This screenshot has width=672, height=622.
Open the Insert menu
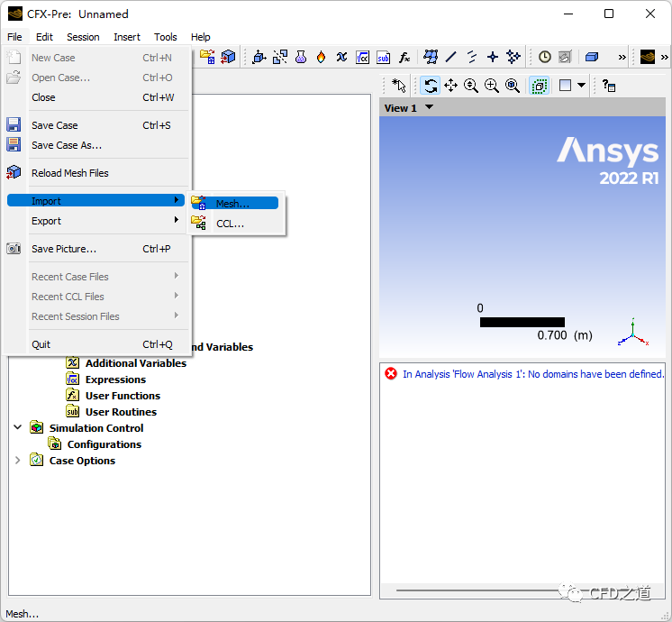point(127,37)
